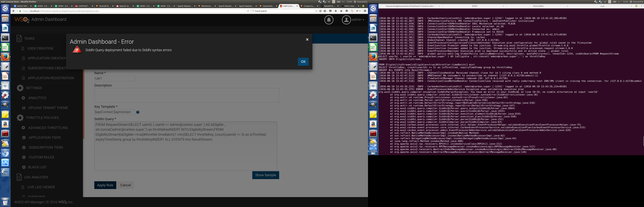This screenshot has width=644, height=207.
Task: Open Black List menu item
Action: [37, 167]
